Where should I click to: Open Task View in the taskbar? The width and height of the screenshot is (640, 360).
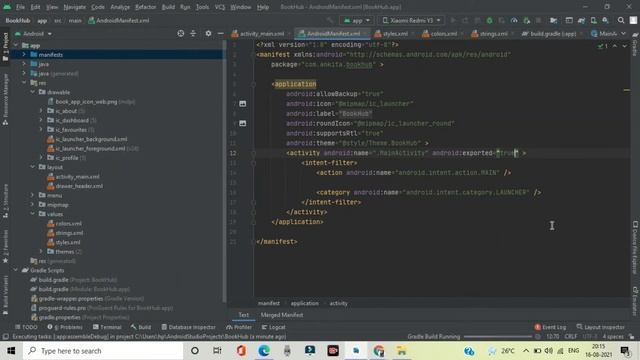(x=217, y=351)
